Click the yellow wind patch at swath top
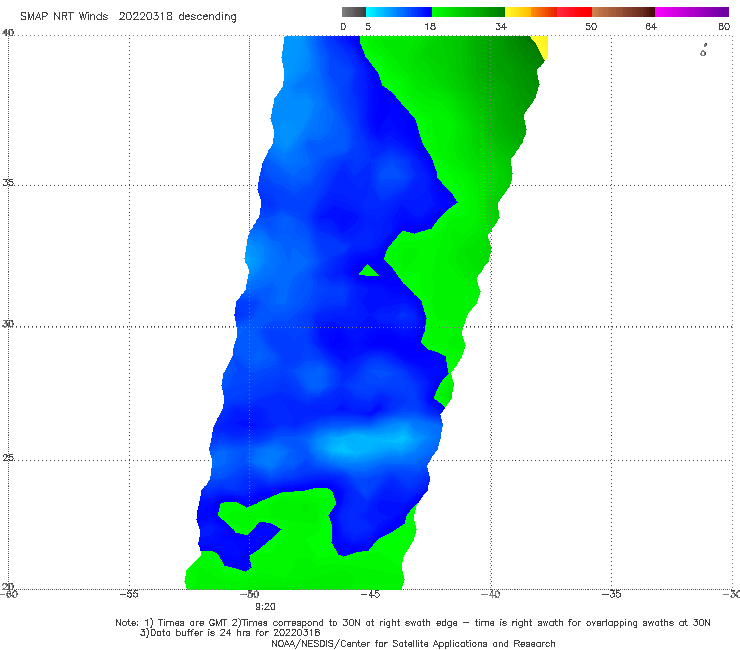 [541, 46]
